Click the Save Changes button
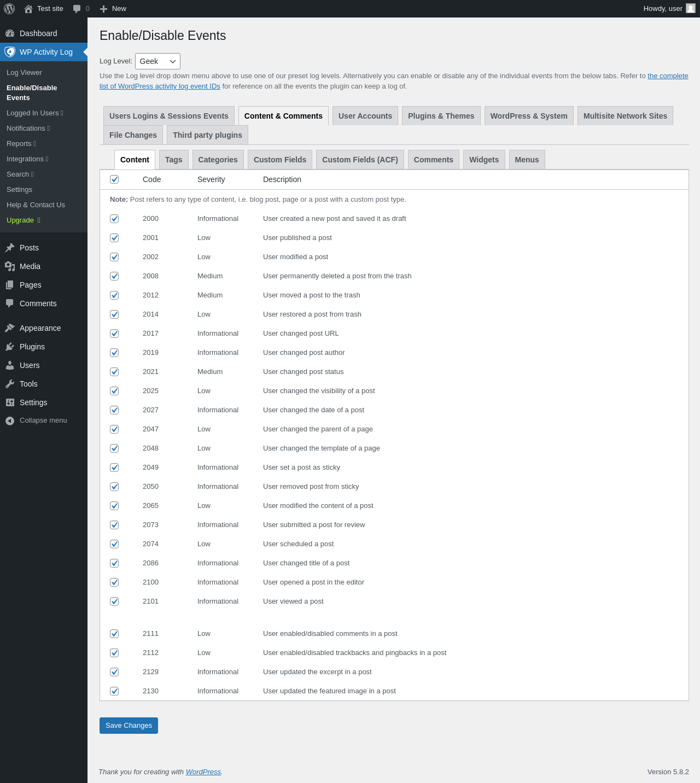 click(x=129, y=726)
